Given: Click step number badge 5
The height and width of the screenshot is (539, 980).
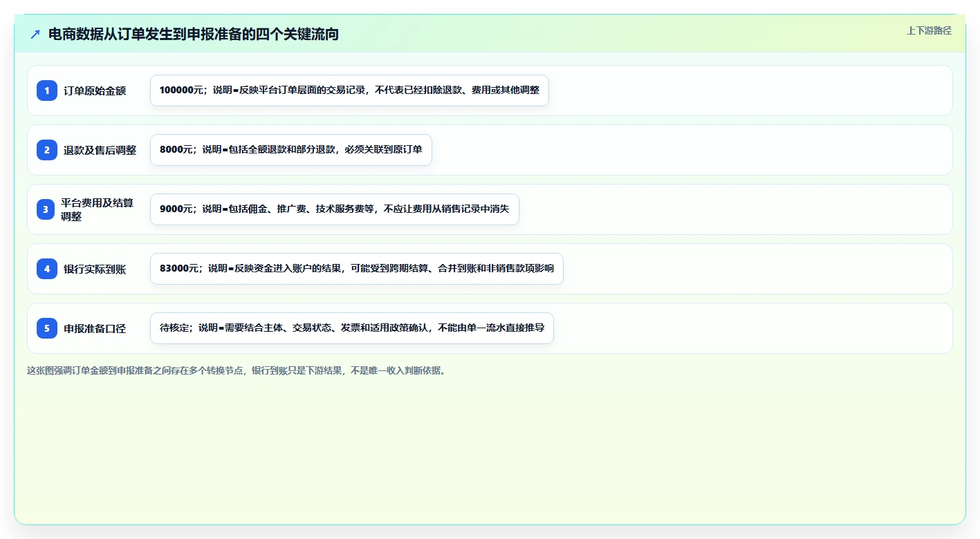Looking at the screenshot, I should (x=47, y=328).
